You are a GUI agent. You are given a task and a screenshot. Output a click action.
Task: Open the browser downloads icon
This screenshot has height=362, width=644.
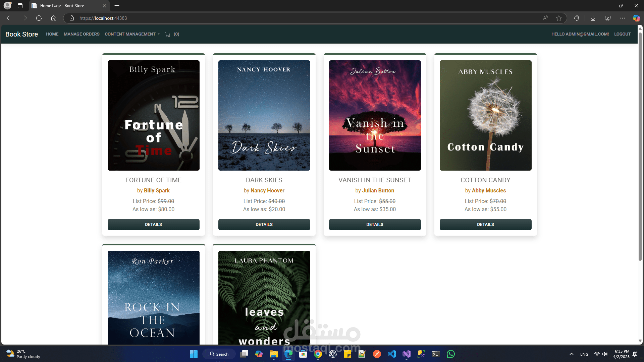[593, 18]
